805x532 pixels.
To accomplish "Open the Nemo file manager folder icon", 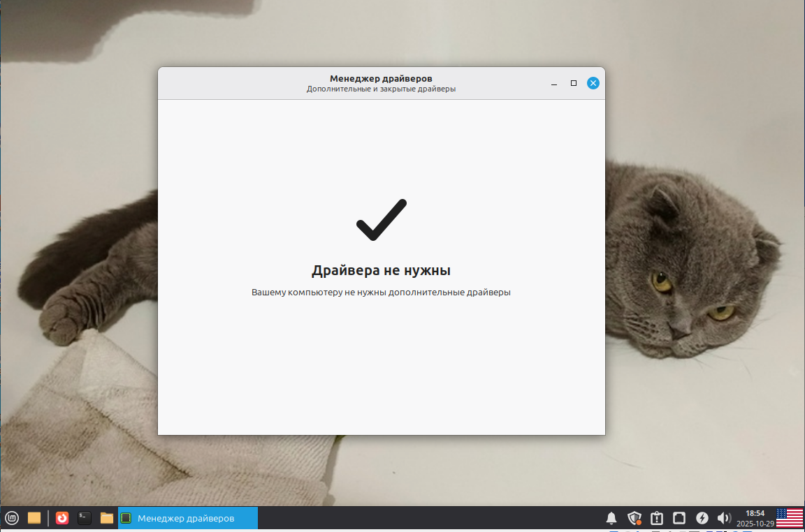I will (x=106, y=518).
